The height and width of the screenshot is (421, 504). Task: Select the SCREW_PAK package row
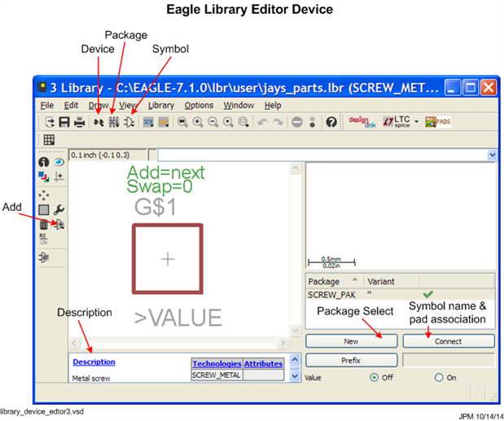pyautogui.click(x=400, y=295)
